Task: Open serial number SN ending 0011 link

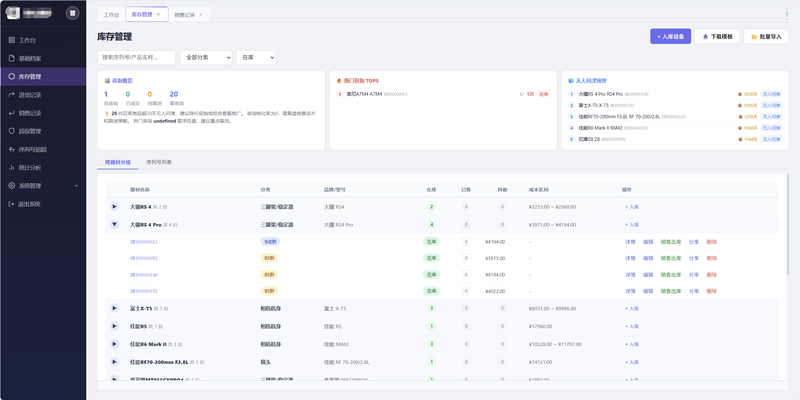Action: [144, 242]
